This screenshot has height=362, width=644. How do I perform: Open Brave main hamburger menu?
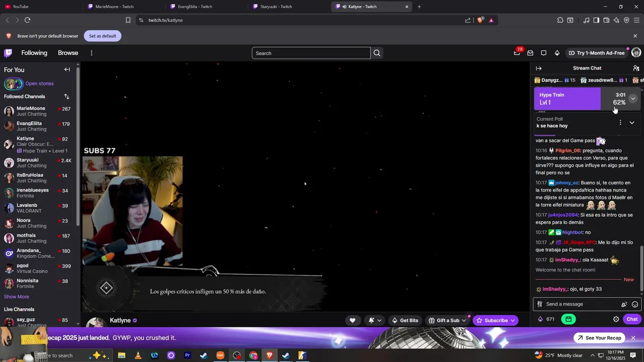tap(637, 20)
